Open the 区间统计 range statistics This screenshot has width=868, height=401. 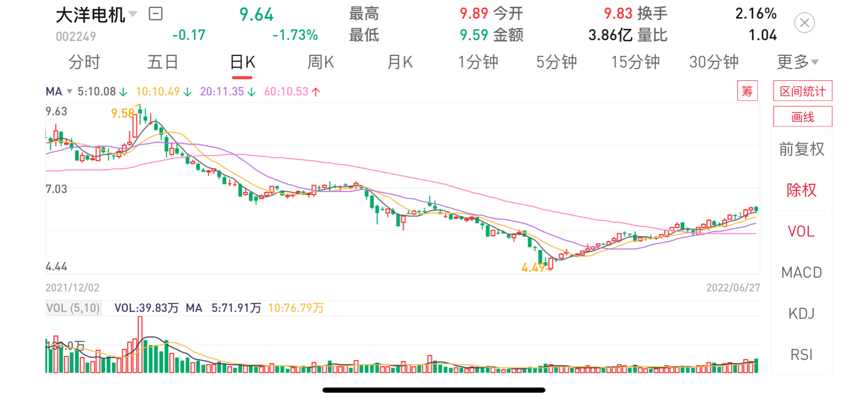(x=802, y=91)
